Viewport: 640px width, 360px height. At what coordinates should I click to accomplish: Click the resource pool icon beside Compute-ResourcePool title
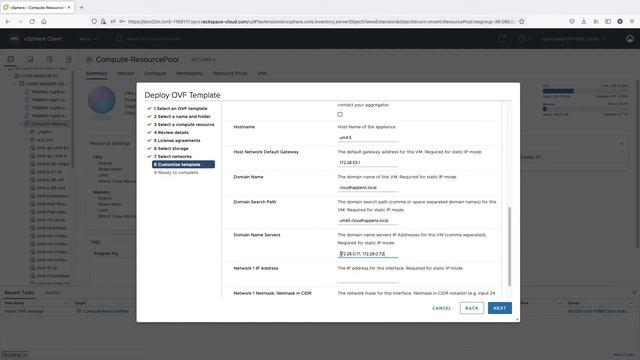89,60
